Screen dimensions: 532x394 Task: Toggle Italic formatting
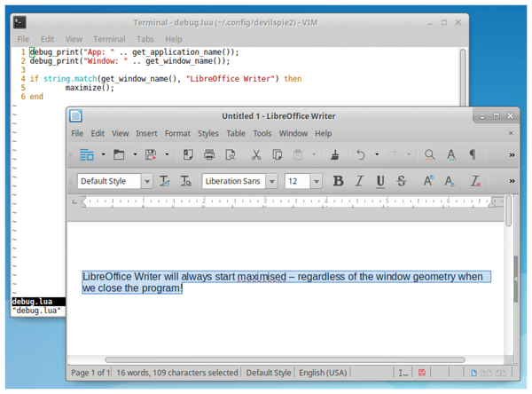pos(359,181)
